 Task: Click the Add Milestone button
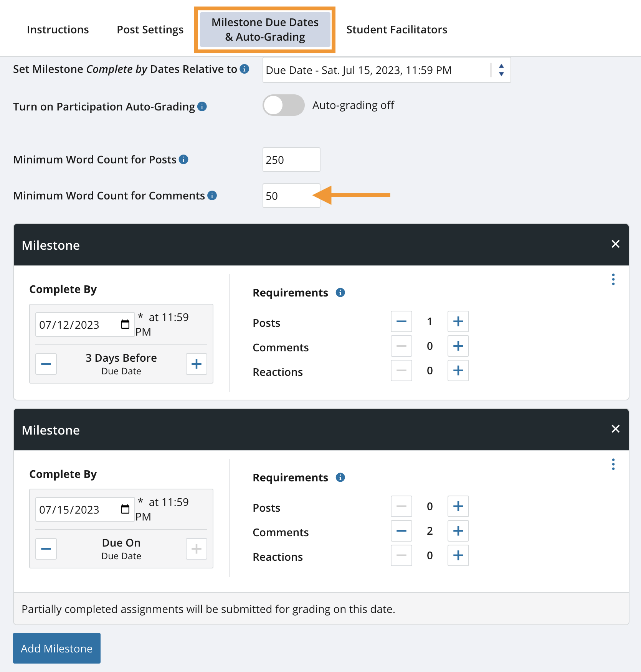pos(56,648)
